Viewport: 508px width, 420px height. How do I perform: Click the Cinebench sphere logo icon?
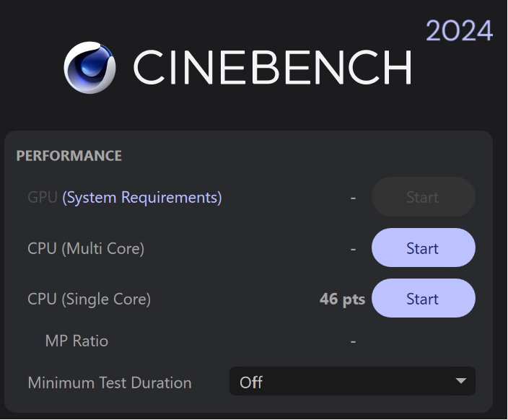click(89, 68)
